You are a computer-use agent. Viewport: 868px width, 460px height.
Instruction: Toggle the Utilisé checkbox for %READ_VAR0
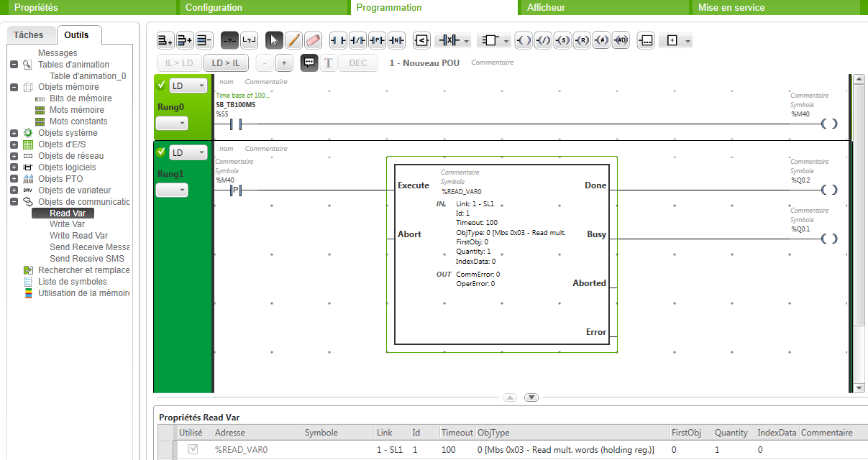[193, 449]
